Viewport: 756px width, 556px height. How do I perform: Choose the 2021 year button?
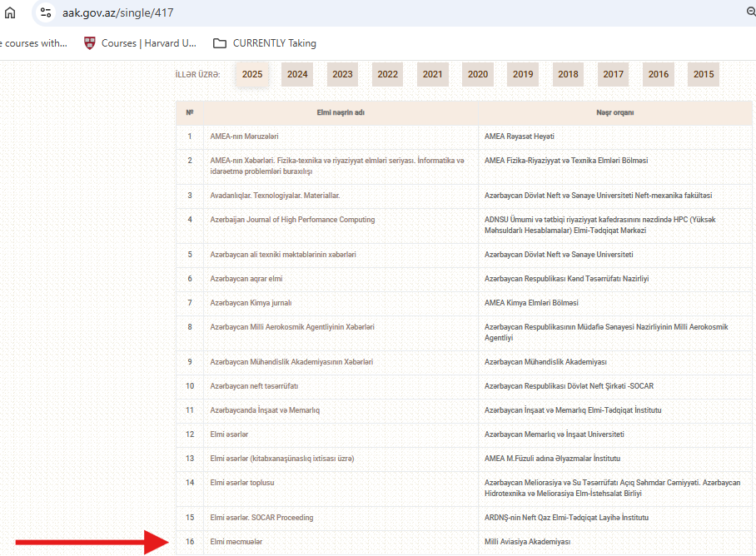click(x=432, y=74)
